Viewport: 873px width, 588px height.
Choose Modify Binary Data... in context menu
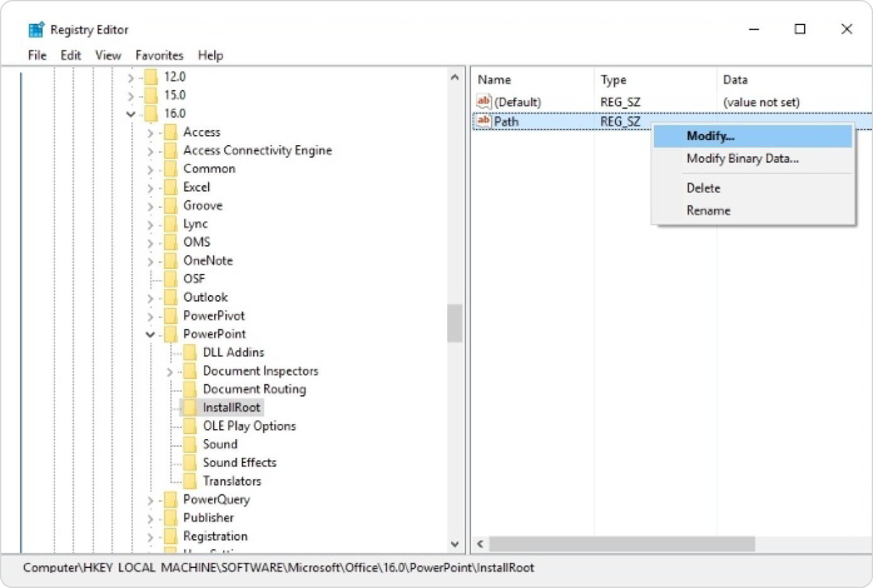tap(752, 158)
